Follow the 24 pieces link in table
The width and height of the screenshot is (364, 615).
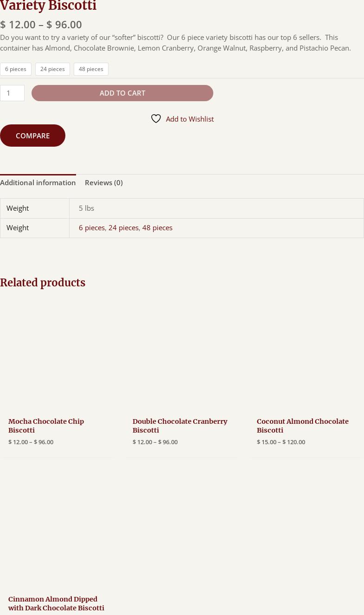(x=123, y=227)
